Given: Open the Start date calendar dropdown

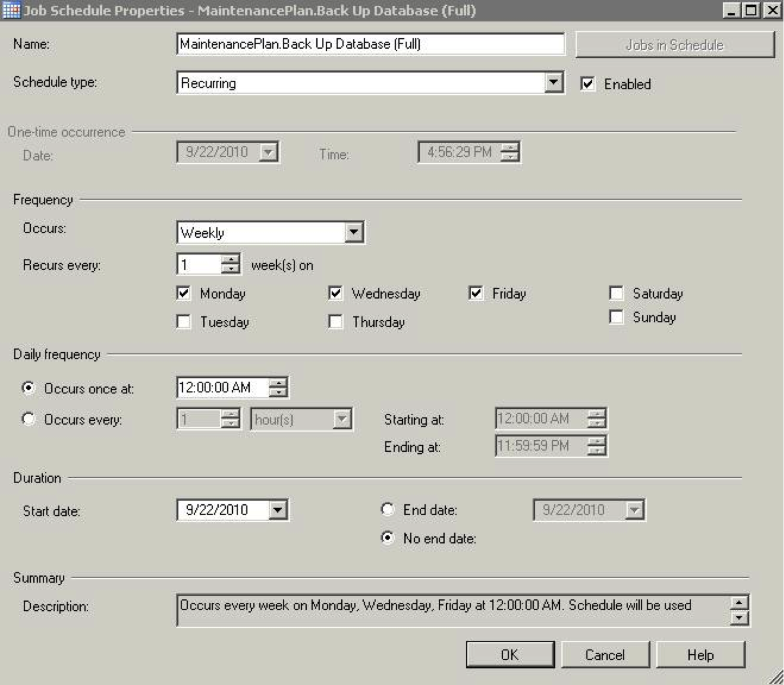Looking at the screenshot, I should [x=278, y=510].
